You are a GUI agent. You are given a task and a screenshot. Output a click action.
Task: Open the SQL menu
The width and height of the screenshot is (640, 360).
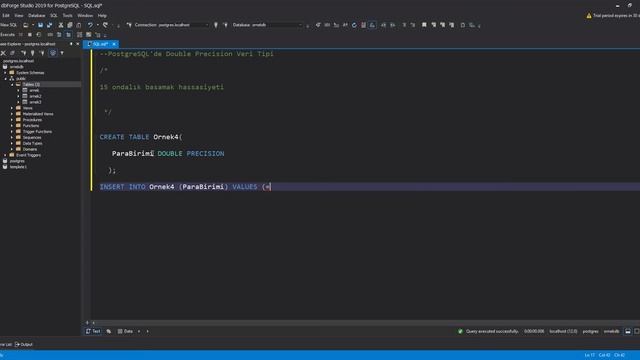click(54, 16)
